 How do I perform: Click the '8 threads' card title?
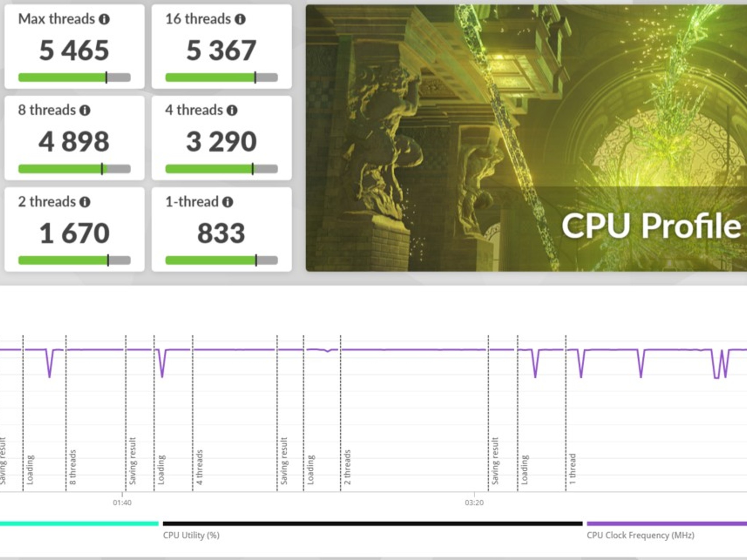click(x=47, y=110)
